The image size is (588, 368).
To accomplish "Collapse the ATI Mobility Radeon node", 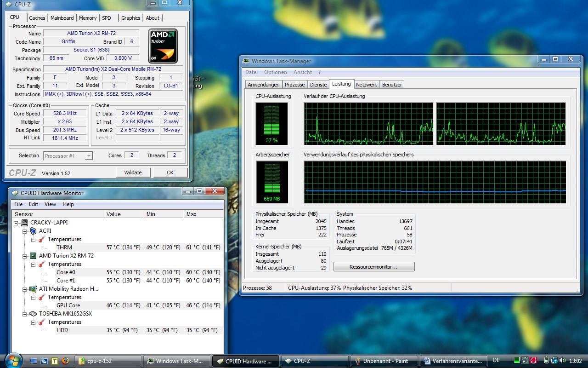I will (25, 289).
